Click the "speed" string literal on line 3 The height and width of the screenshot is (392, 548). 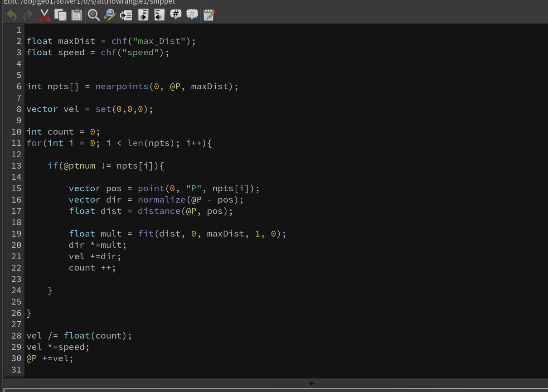(x=141, y=53)
